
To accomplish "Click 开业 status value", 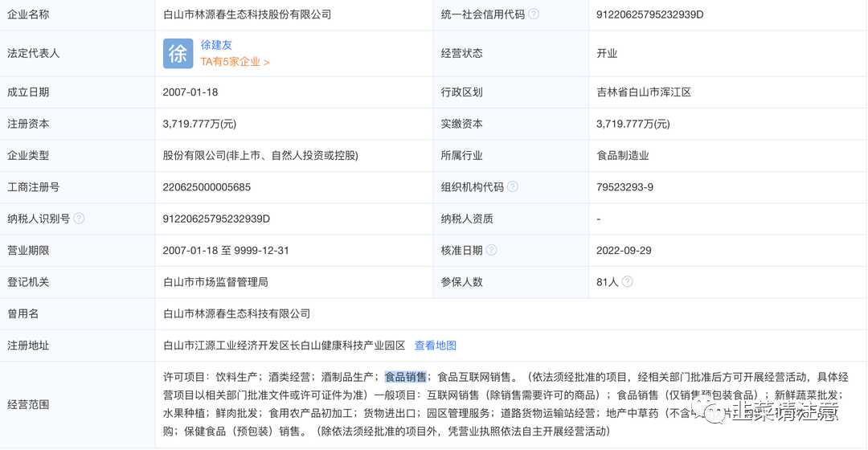I will coord(607,54).
